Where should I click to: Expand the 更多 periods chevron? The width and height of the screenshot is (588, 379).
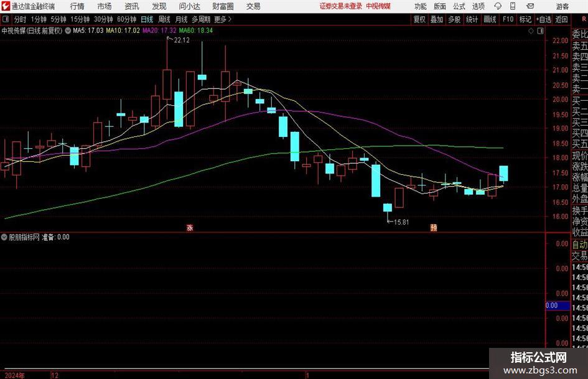pos(230,19)
